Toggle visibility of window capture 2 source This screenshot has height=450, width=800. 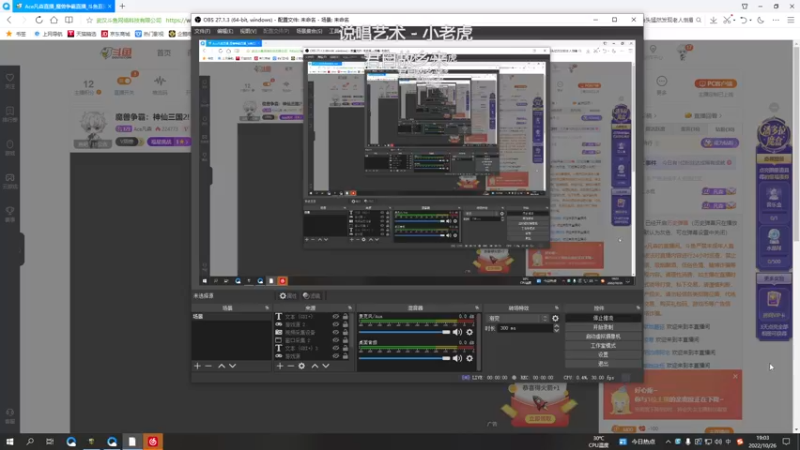click(335, 340)
